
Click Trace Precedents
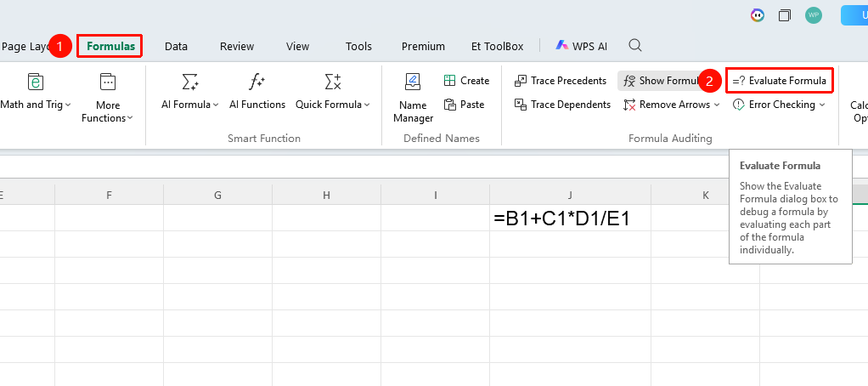(x=561, y=81)
